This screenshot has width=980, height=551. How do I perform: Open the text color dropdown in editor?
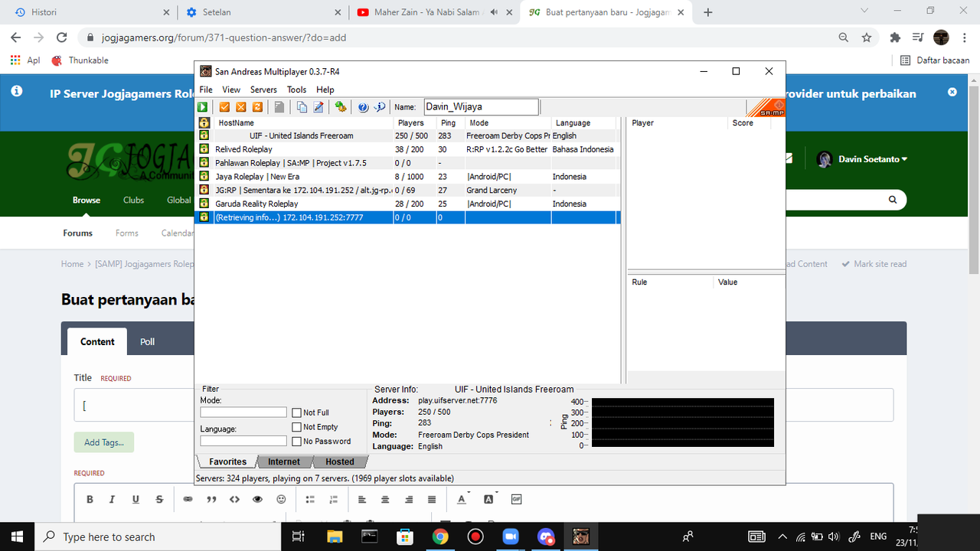point(462,499)
